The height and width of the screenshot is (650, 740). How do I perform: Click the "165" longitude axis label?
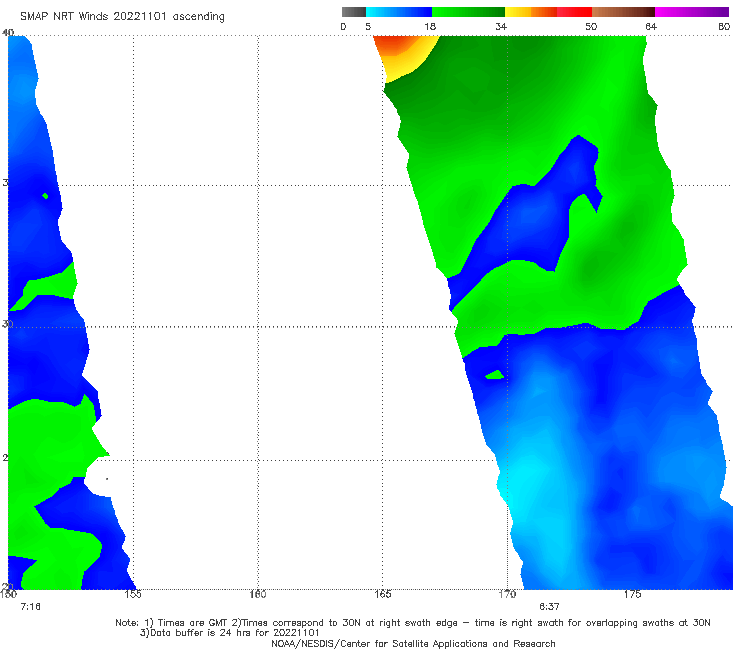coord(383,594)
